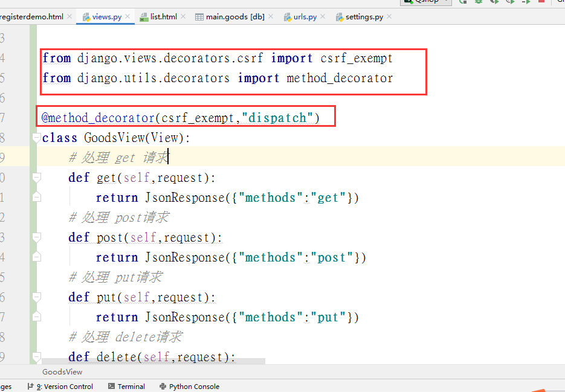
Task: Fold the def put method
Action: point(36,297)
